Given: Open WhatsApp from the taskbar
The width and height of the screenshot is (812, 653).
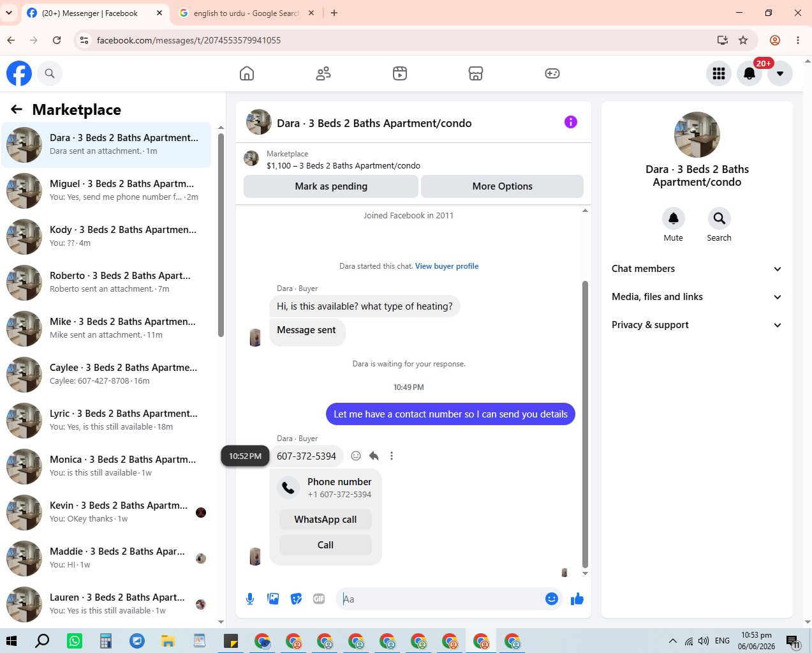Looking at the screenshot, I should pos(75,641).
